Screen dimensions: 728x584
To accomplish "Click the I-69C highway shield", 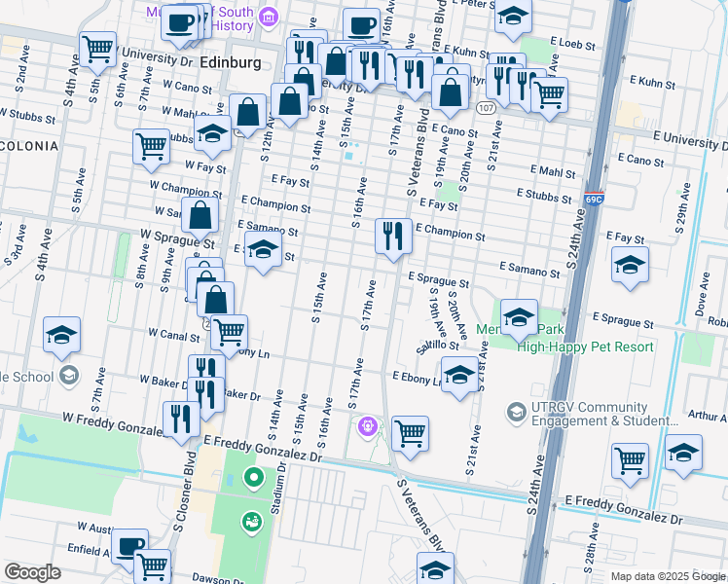I will [594, 199].
